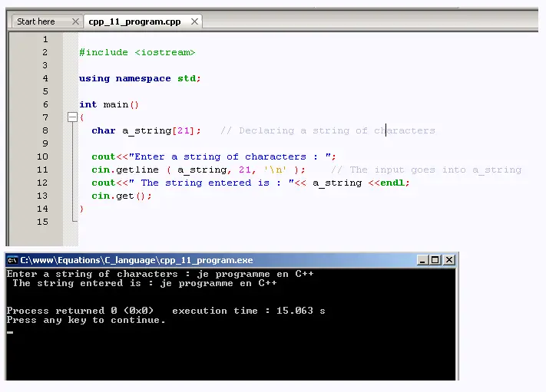Click line number 8 in the margin
The width and height of the screenshot is (546, 392).
coord(45,130)
